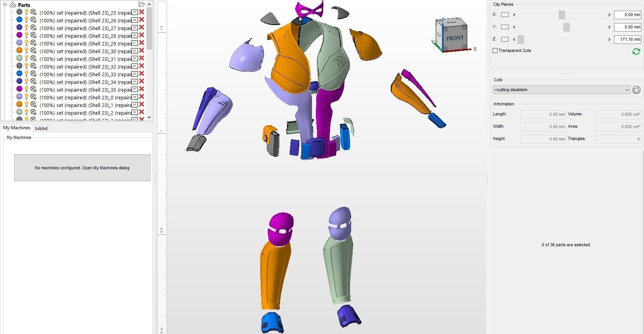644x334 pixels.
Task: Click the number 47 badge on Shell 23_35
Action: pos(134,89)
